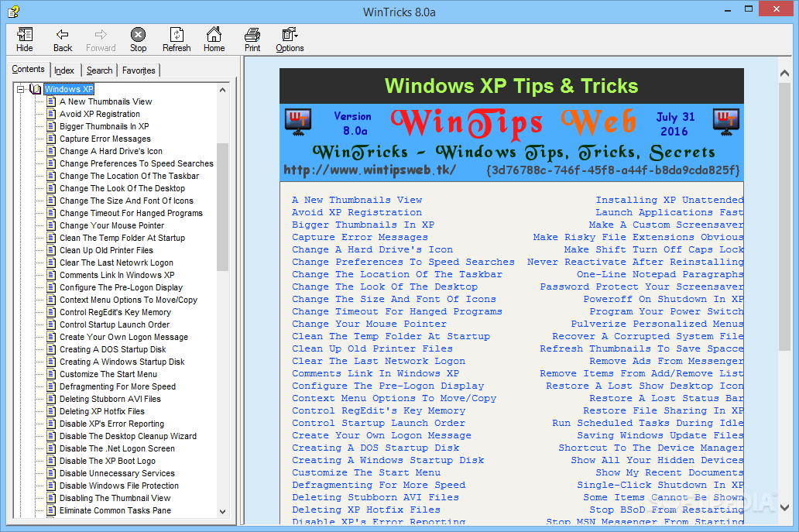Open the Search tab
This screenshot has height=532, width=799.
point(99,70)
